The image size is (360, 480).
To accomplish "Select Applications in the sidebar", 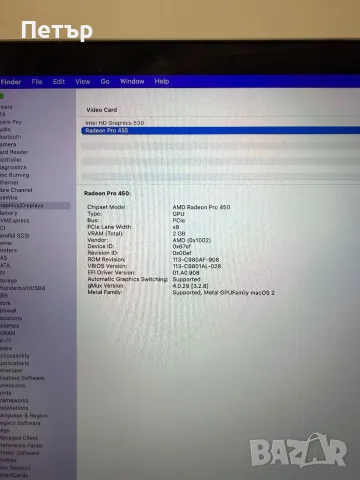I will pos(15,363).
